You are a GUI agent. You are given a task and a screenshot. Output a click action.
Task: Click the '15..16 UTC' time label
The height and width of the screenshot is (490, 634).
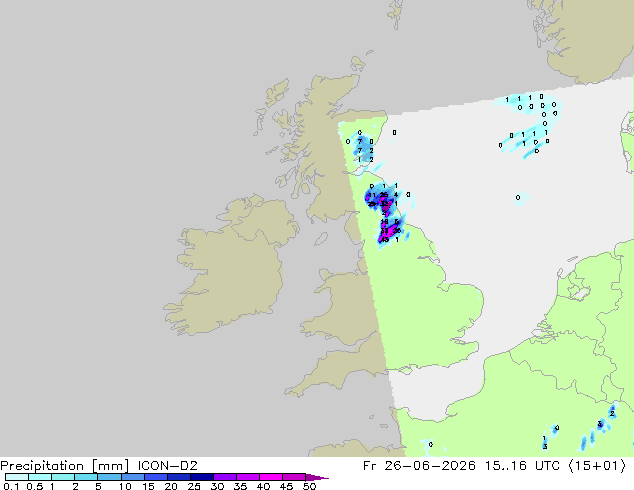pyautogui.click(x=522, y=466)
